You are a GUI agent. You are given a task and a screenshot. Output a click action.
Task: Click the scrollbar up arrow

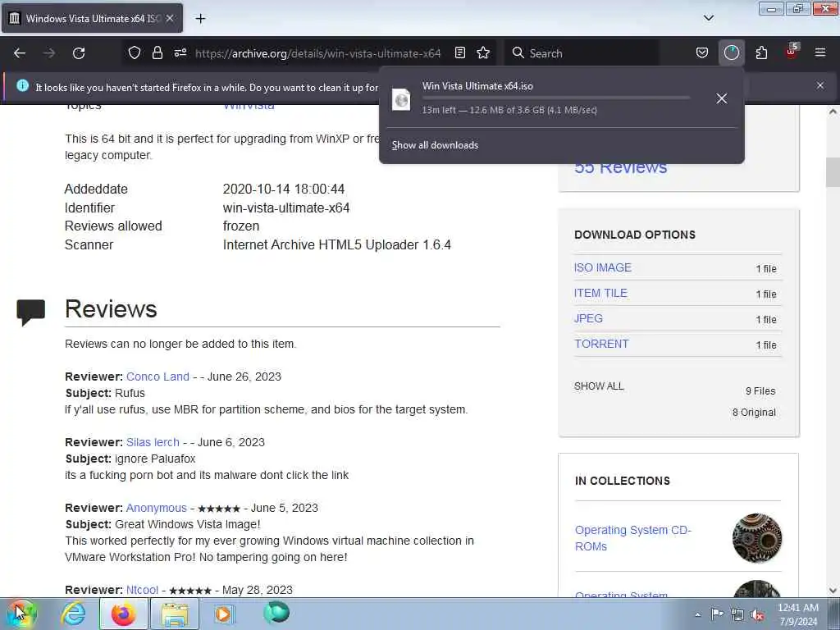833,112
